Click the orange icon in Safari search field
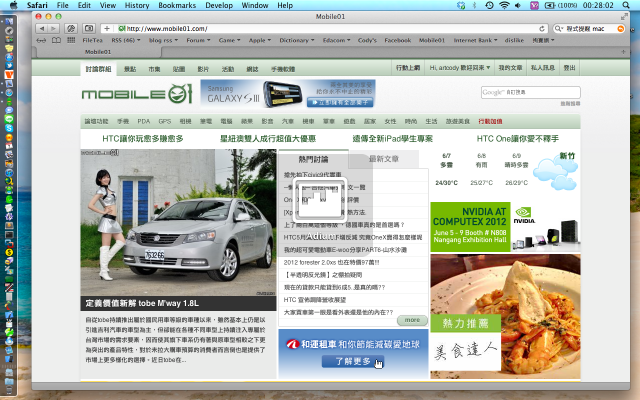 point(620,29)
